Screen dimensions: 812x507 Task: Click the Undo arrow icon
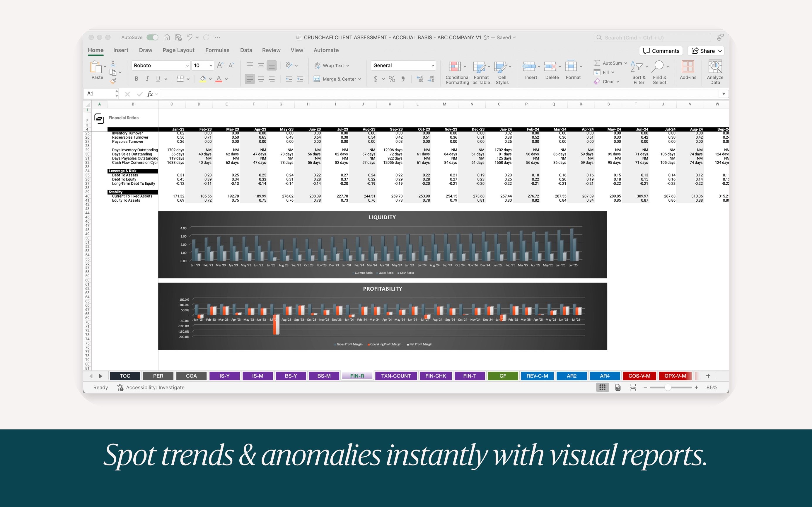189,37
